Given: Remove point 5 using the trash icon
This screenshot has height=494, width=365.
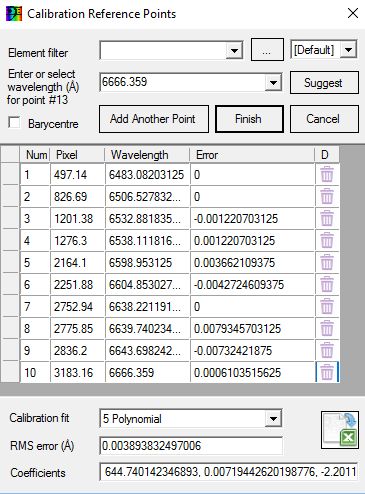Looking at the screenshot, I should coord(327,262).
